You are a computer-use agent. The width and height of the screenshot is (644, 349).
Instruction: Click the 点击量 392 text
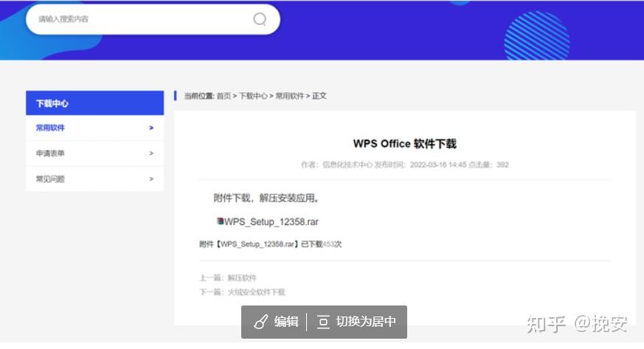(488, 165)
